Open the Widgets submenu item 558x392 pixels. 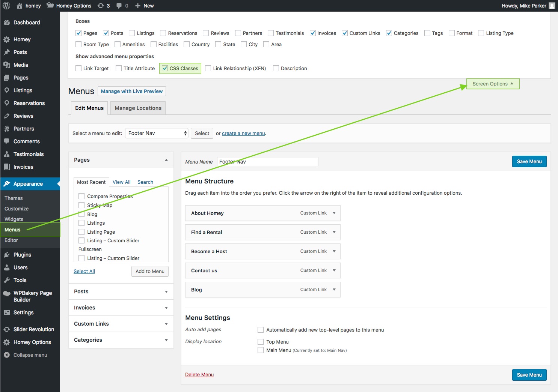(14, 219)
